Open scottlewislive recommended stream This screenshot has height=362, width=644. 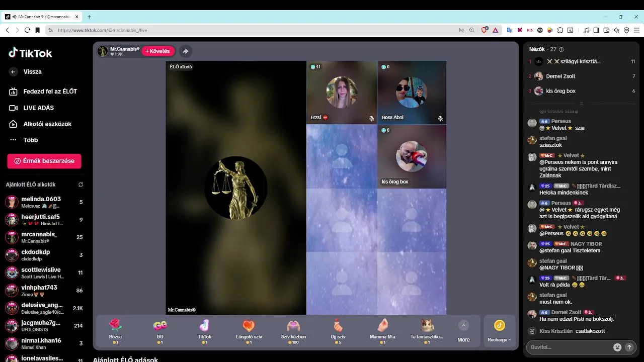click(x=44, y=273)
